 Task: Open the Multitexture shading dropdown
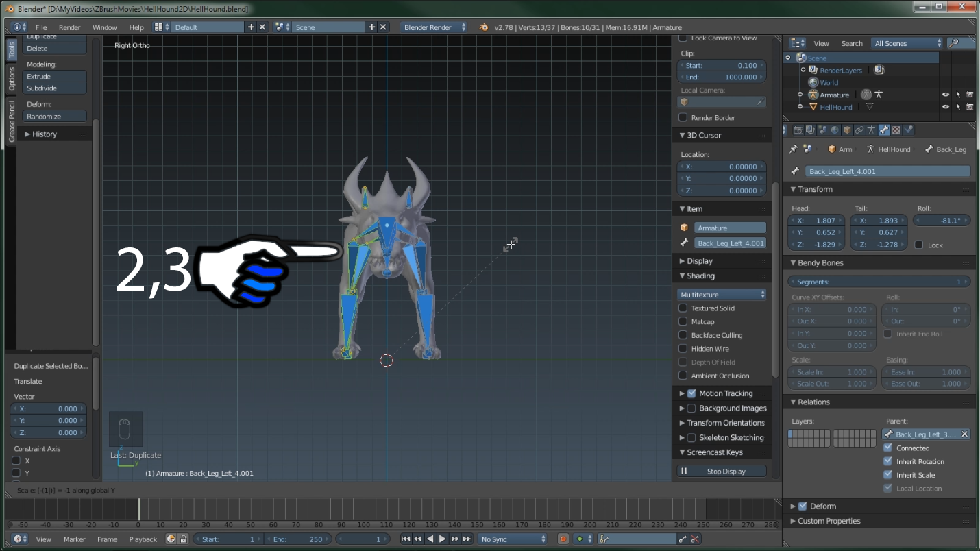coord(722,295)
